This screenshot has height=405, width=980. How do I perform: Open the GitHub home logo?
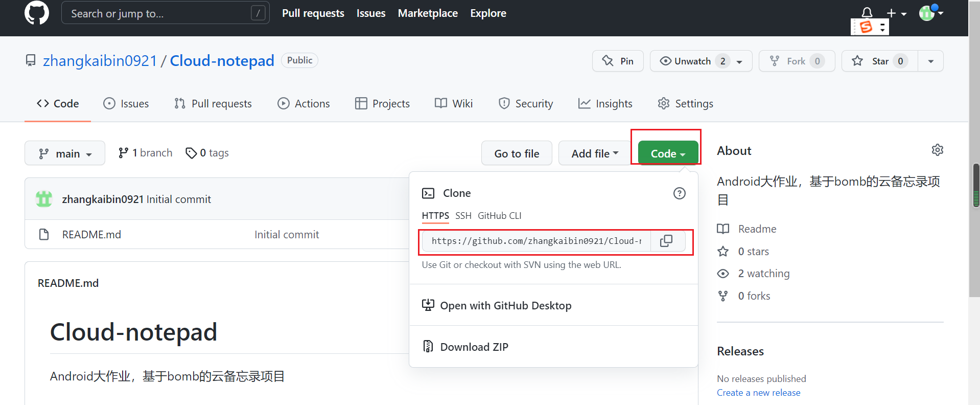pyautogui.click(x=37, y=13)
